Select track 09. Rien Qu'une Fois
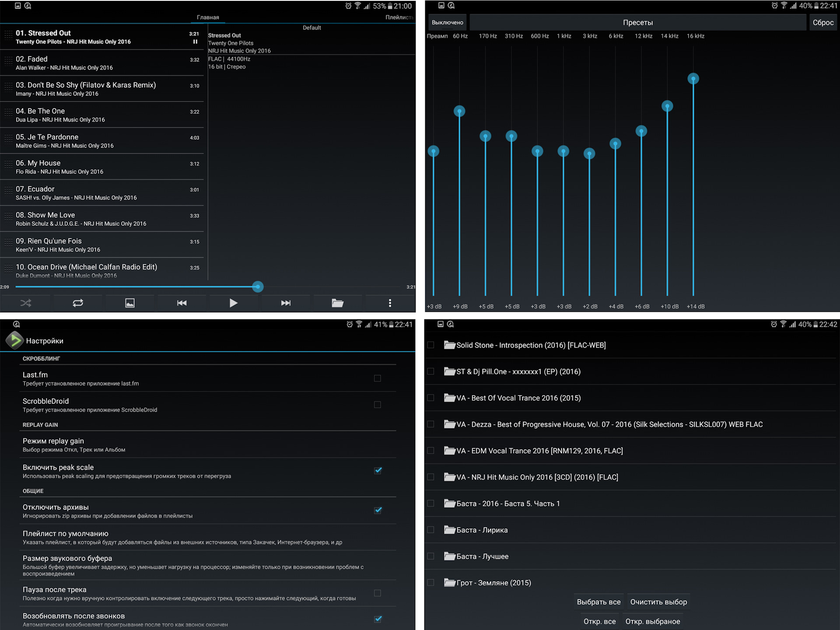The width and height of the screenshot is (840, 630). click(102, 245)
